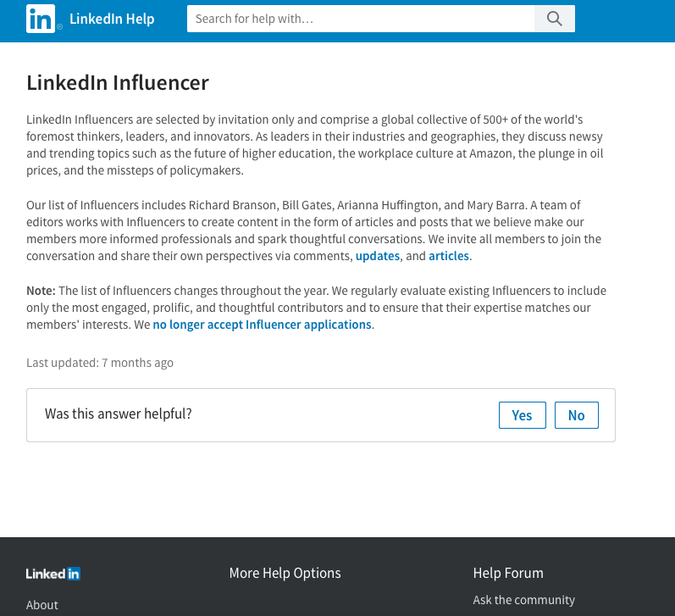
Task: Open Ask the community link
Action: [524, 600]
